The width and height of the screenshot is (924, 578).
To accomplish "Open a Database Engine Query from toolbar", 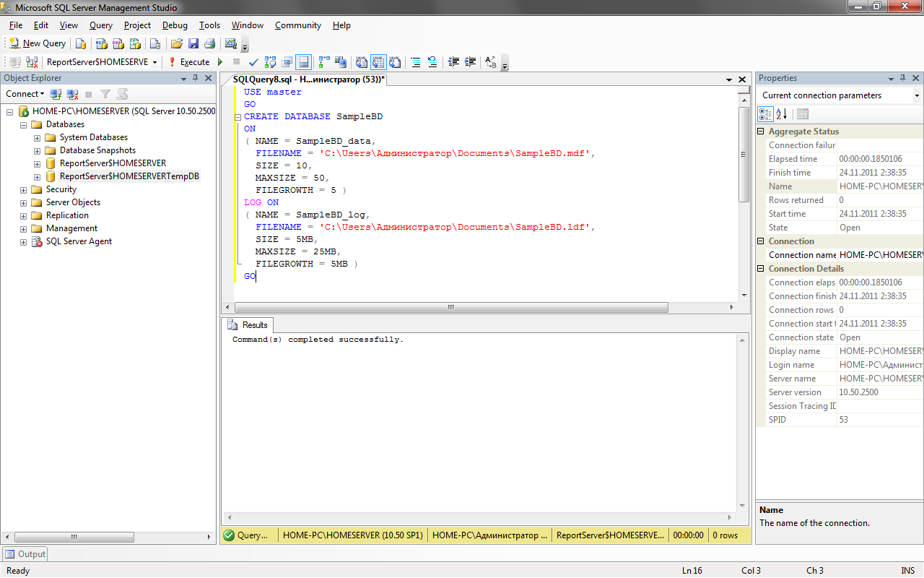I will 81,43.
